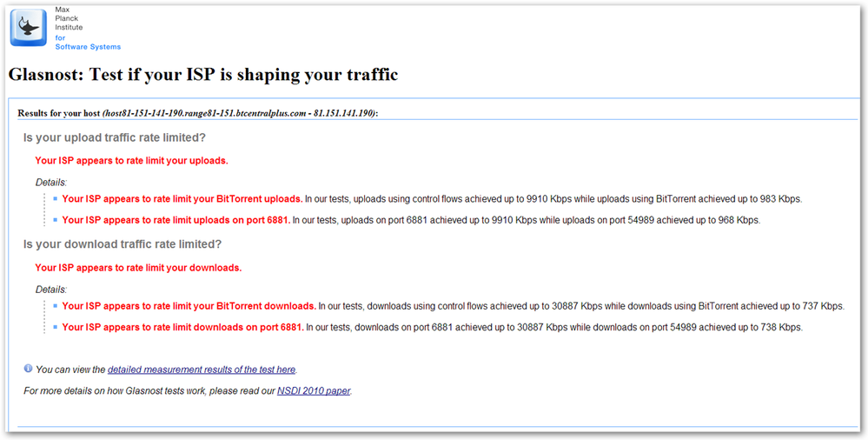Click 'Your ISP appears to rate limit your uploads.'
This screenshot has height=440, width=868.
132,161
